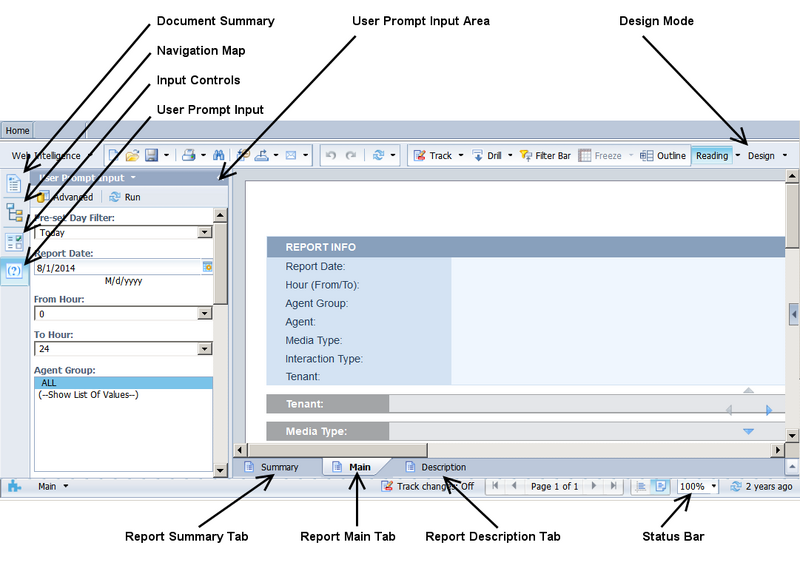Viewport: 800px width, 571px height.
Task: Click the Find binoculars icon
Action: 220,156
